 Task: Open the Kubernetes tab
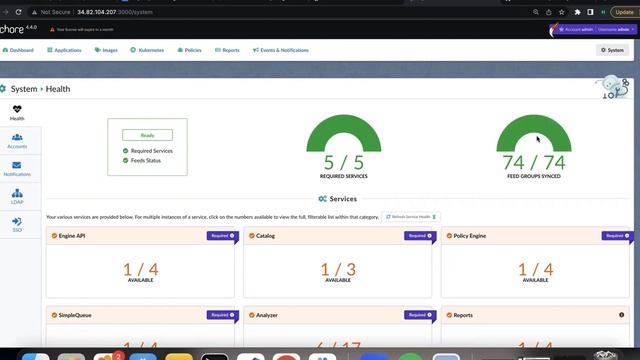click(147, 50)
